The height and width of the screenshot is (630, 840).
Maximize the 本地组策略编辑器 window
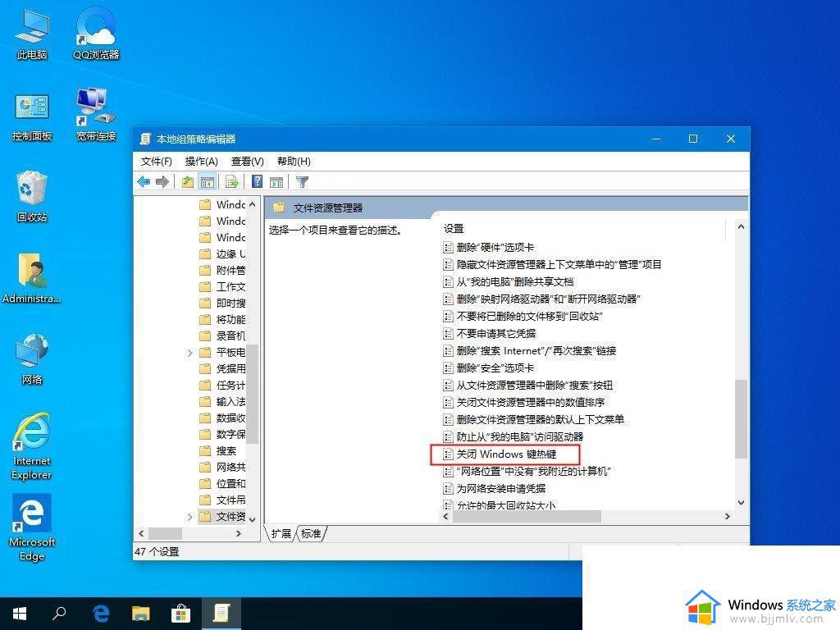[x=693, y=139]
